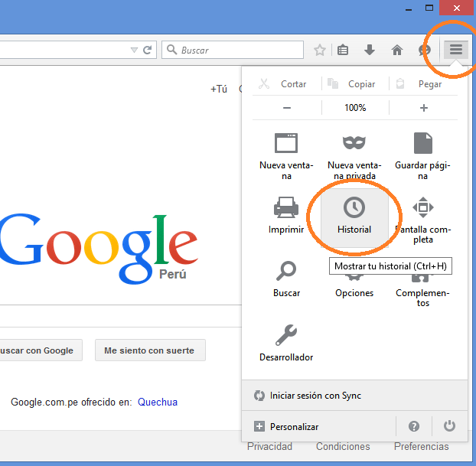
Task: Open Historial clock icon
Action: tap(354, 207)
